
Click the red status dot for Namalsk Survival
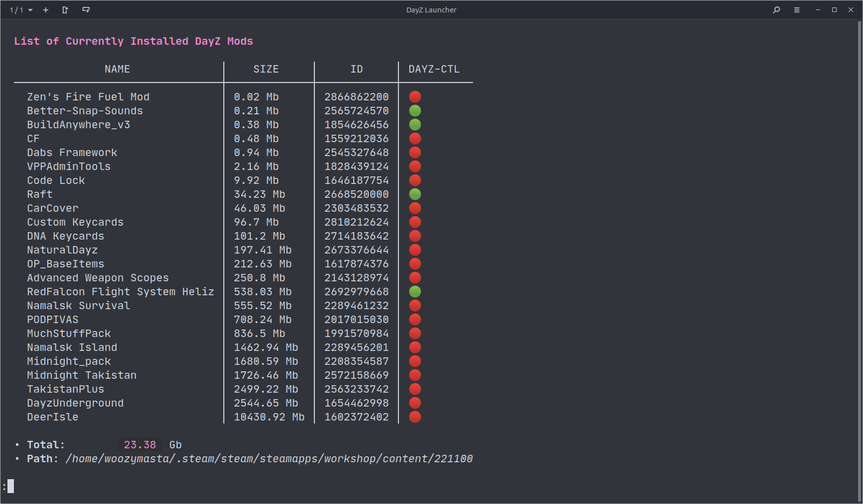(415, 306)
